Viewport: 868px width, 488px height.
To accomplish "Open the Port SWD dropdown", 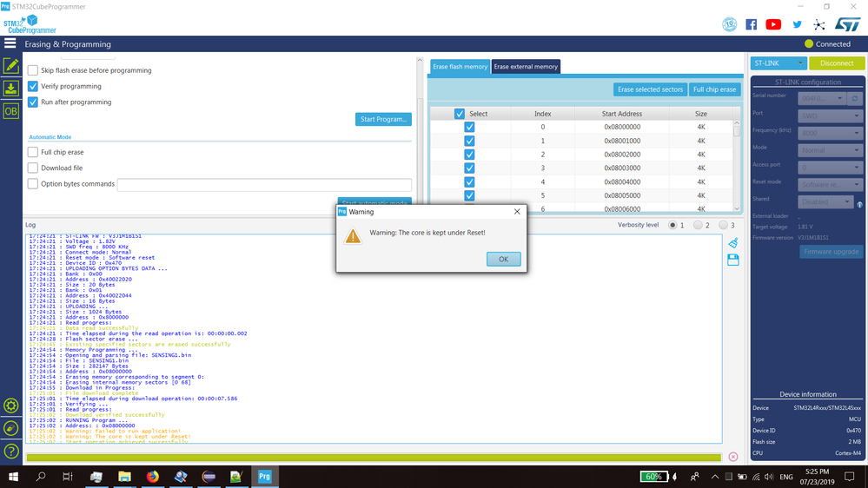I will (830, 115).
